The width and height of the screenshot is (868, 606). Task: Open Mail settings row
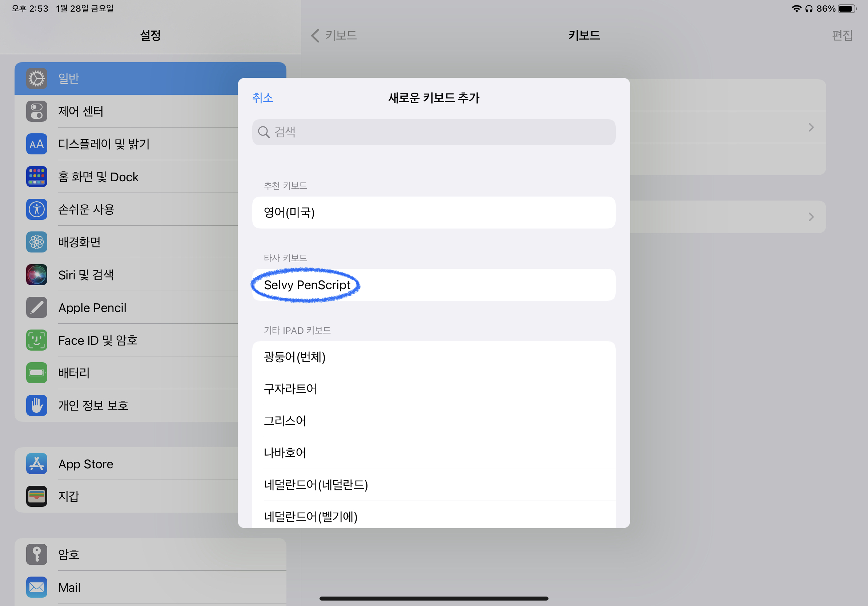coord(150,587)
